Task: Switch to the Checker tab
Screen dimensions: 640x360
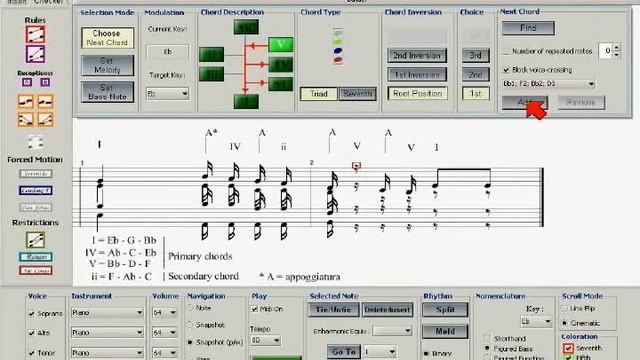Action: tap(49, 2)
